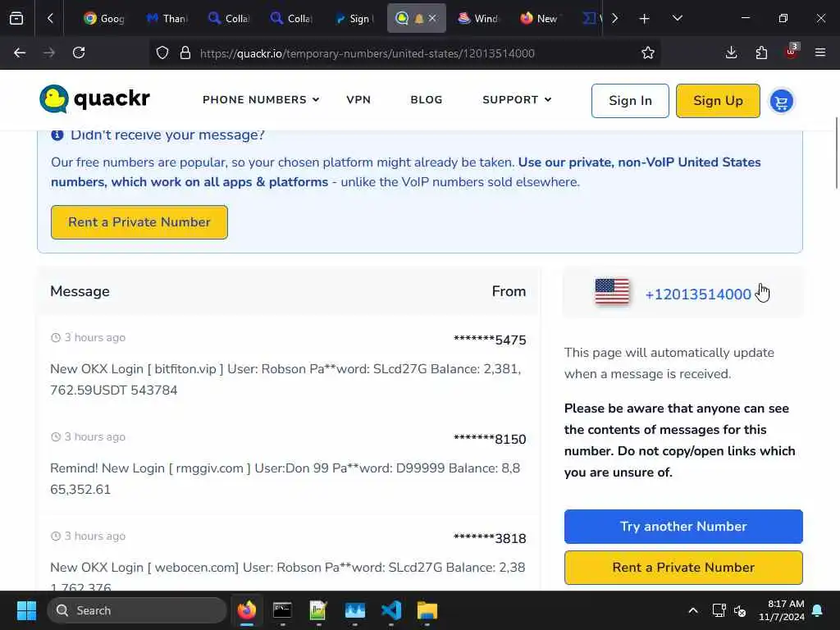Switch to the first Colla tab
This screenshot has width=840, height=630.
(x=229, y=18)
